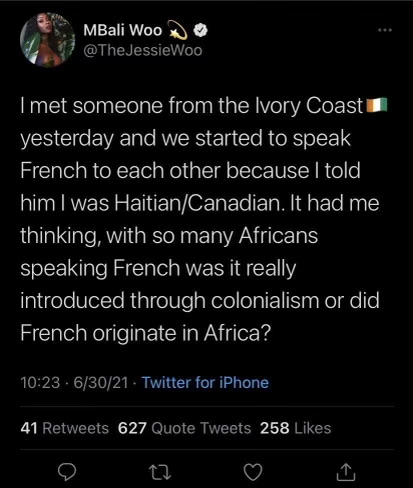Click the MBali Woo display name
This screenshot has width=413, height=488.
123,30
